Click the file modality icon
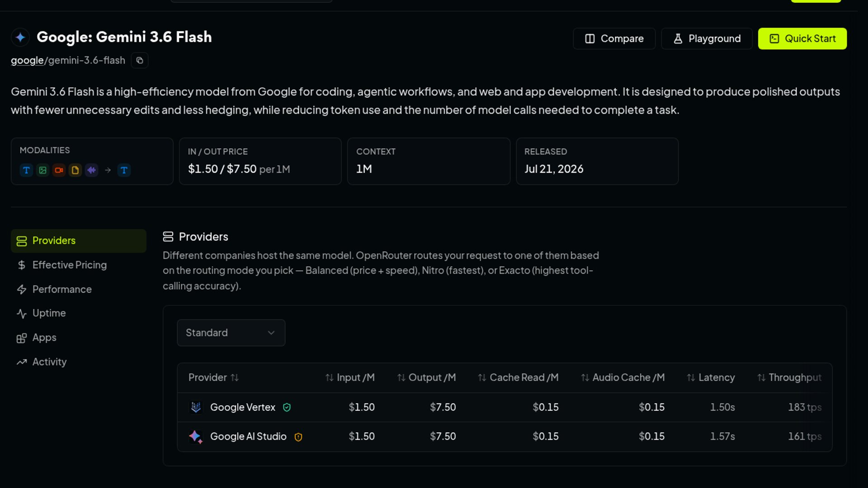868x488 pixels. point(75,170)
